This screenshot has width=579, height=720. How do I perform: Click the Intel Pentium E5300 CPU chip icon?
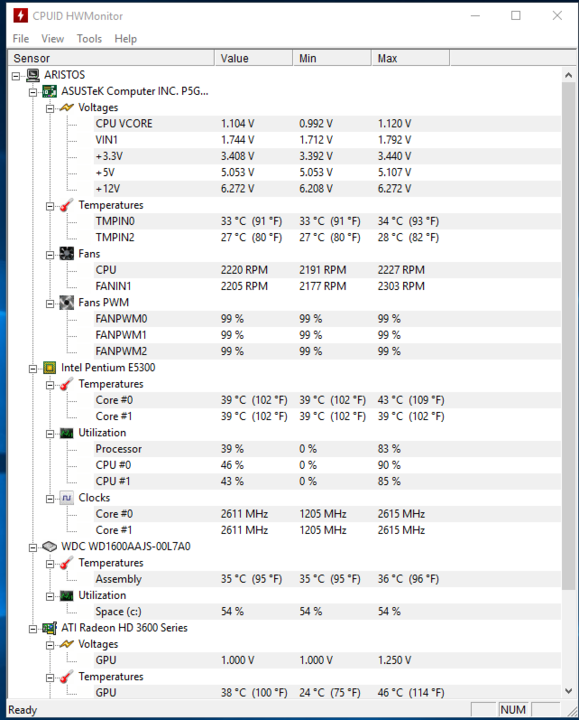tap(50, 368)
